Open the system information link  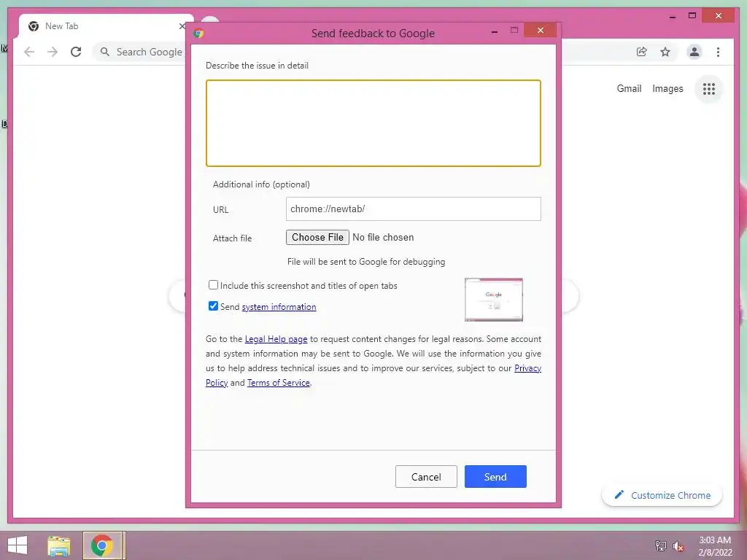coord(279,307)
